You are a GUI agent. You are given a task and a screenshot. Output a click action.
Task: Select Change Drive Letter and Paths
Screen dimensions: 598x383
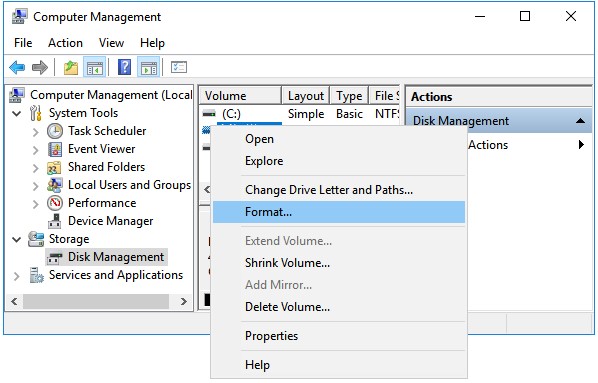[x=339, y=190]
